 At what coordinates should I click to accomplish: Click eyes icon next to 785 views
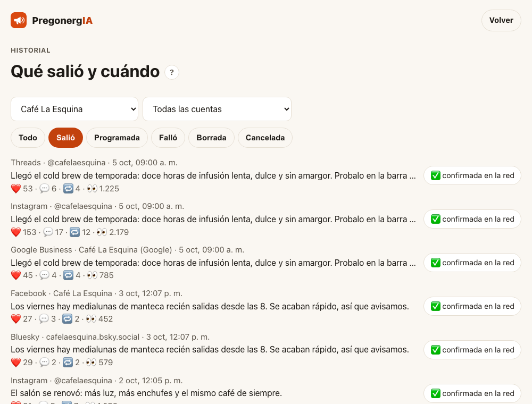(x=92, y=275)
